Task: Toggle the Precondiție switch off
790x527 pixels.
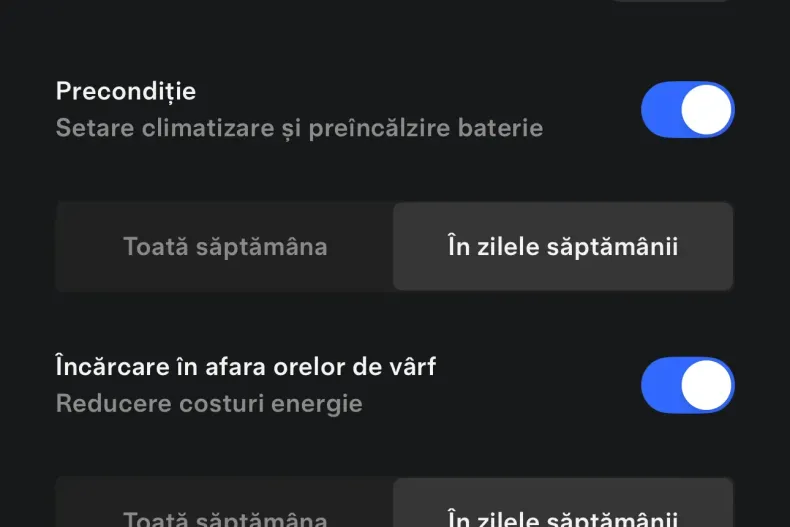Action: [688, 110]
